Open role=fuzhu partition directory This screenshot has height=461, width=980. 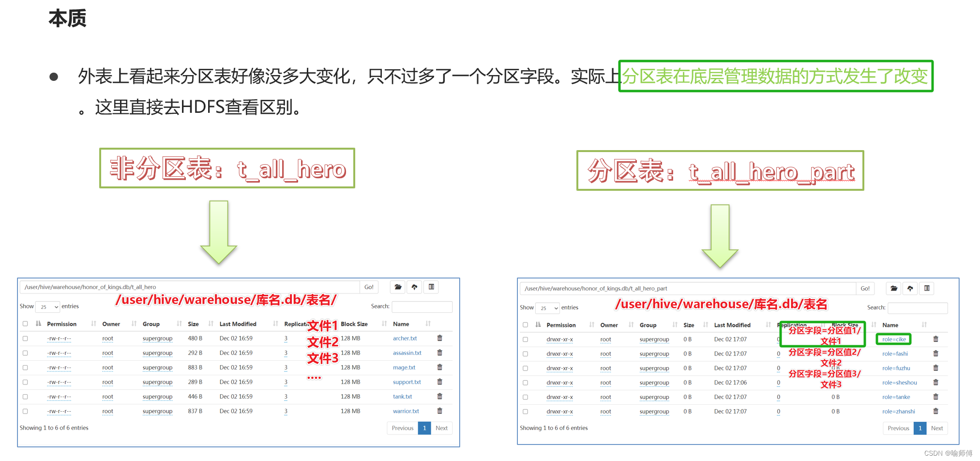pos(896,368)
